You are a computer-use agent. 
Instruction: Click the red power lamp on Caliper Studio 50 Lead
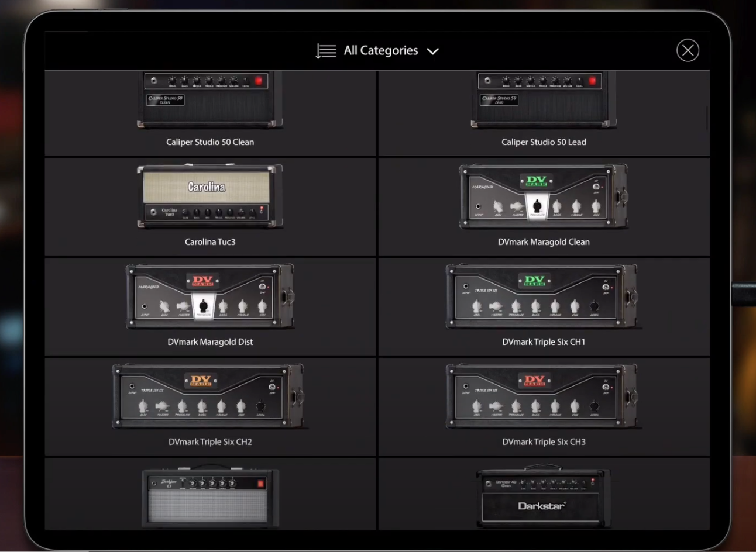click(x=592, y=80)
